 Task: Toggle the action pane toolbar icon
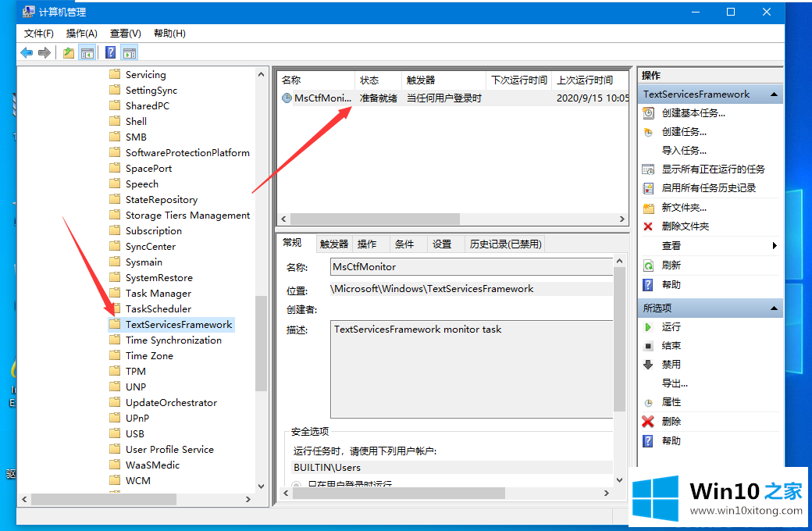[x=129, y=52]
